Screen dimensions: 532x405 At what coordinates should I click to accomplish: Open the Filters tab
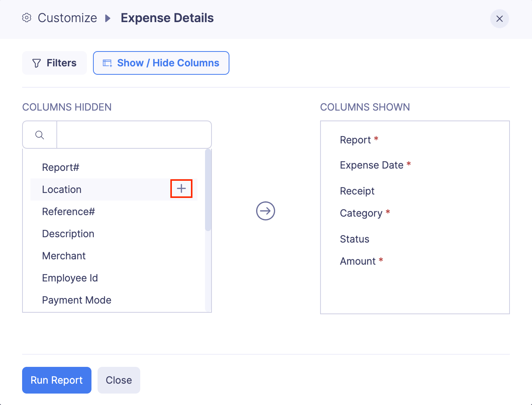pyautogui.click(x=54, y=63)
